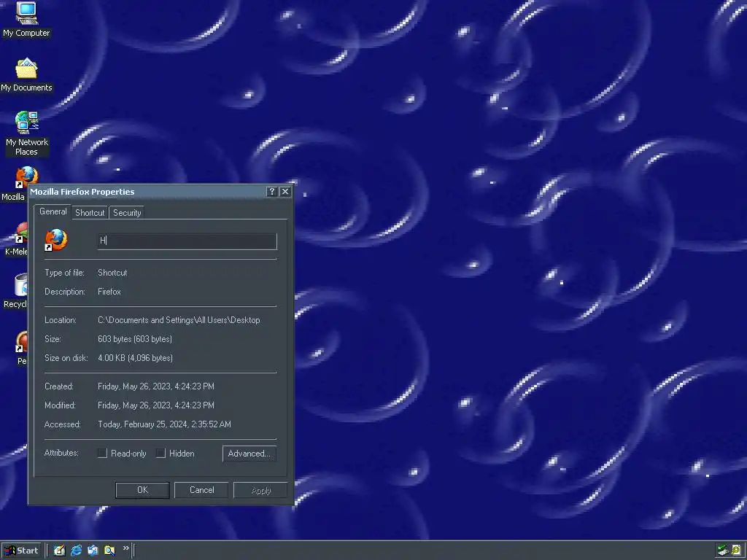The image size is (747, 560).
Task: Click the network tray icon
Action: pyautogui.click(x=723, y=551)
